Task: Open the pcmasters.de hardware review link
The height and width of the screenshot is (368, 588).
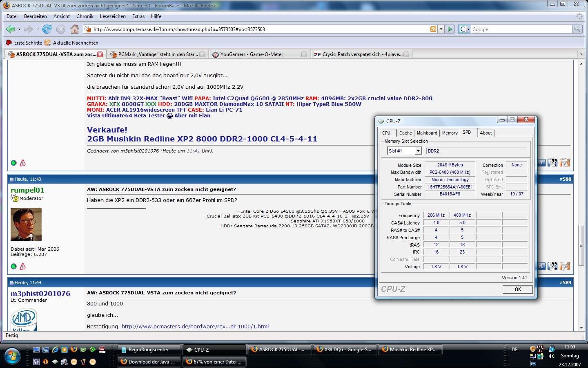Action: click(195, 326)
